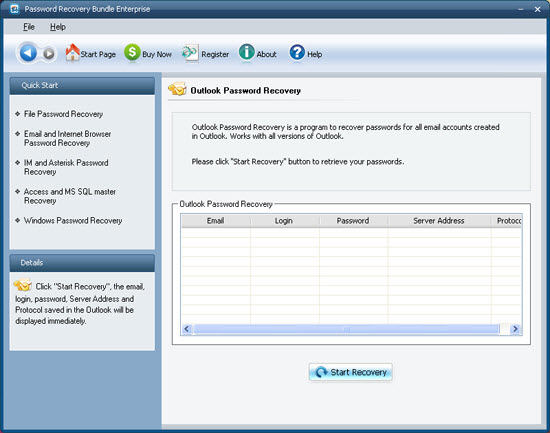Image resolution: width=550 pixels, height=433 pixels.
Task: Select Windows Password Recovery
Action: tap(73, 220)
